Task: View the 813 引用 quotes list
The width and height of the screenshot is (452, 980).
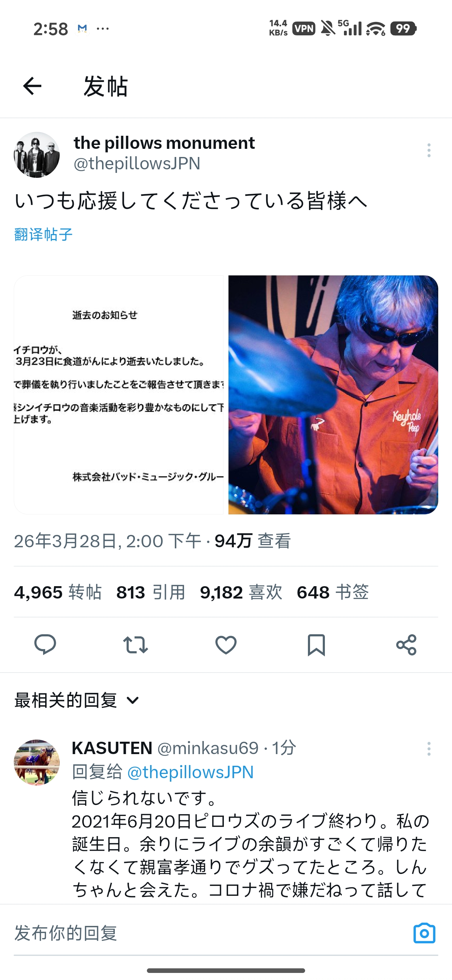Action: 151,592
